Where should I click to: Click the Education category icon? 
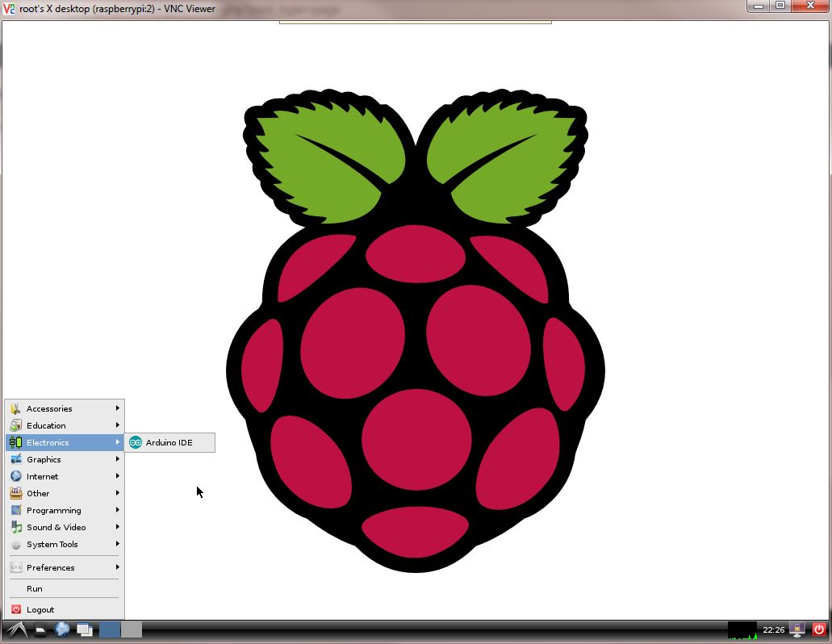point(16,425)
